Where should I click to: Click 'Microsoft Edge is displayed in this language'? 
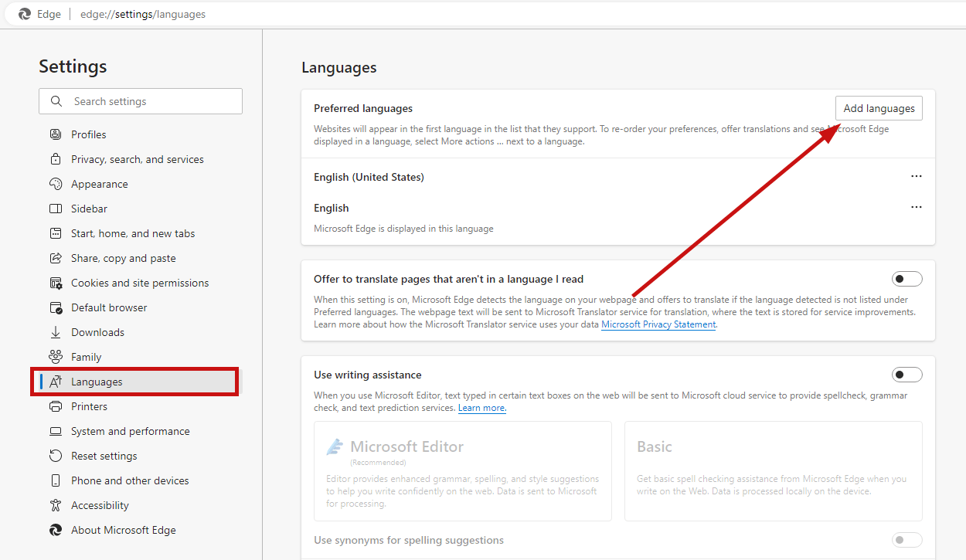[x=403, y=229]
